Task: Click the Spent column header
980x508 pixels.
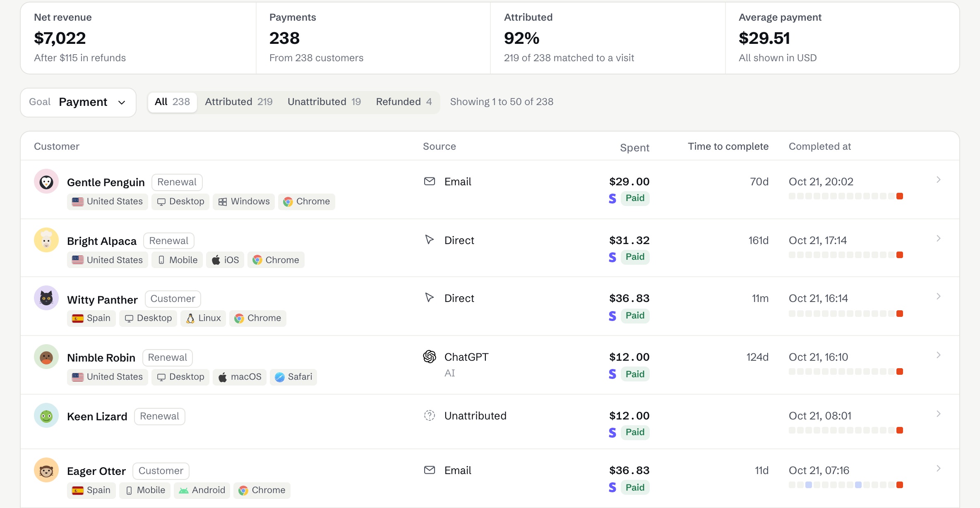Action: pos(634,148)
